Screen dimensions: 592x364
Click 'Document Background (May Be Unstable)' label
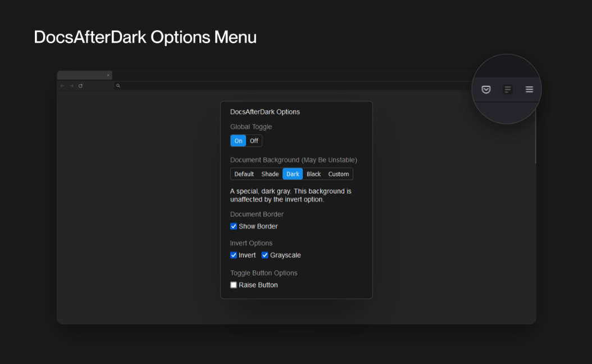[294, 160]
